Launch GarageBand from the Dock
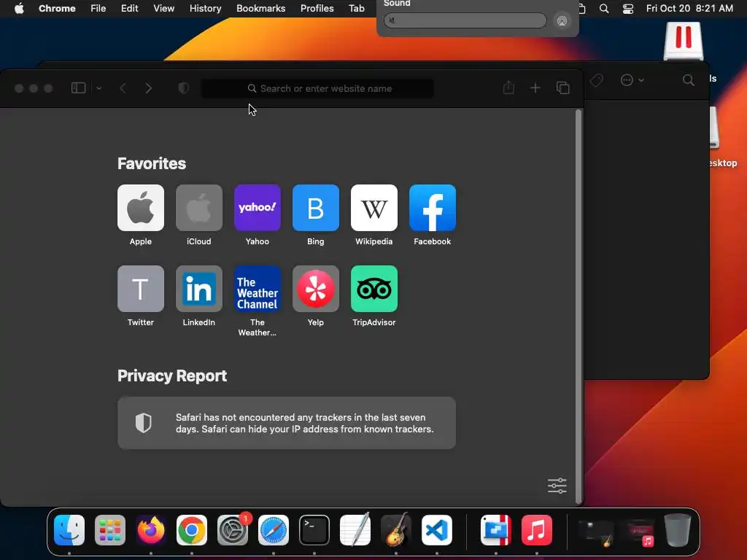 click(396, 529)
